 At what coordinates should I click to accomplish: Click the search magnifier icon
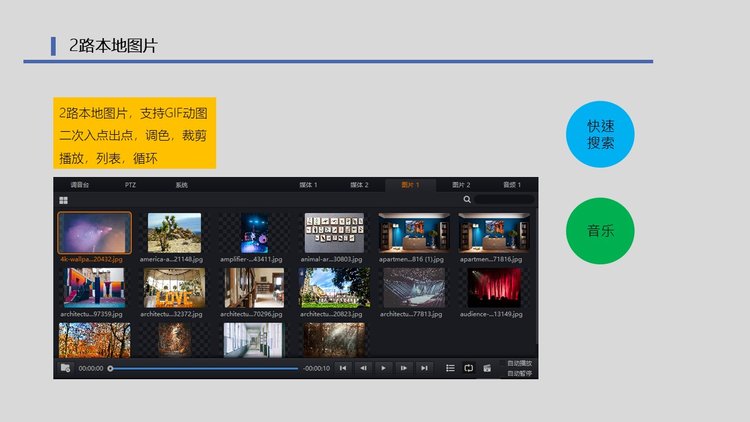click(467, 200)
